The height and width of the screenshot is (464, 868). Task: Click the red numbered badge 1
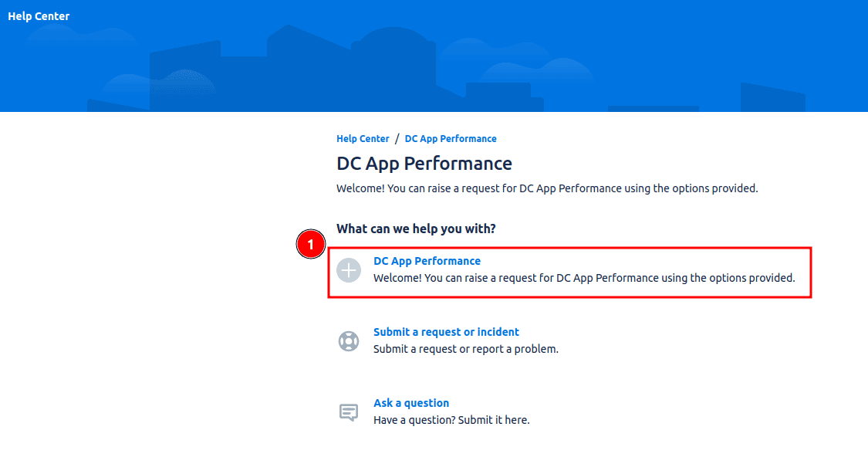coord(311,245)
